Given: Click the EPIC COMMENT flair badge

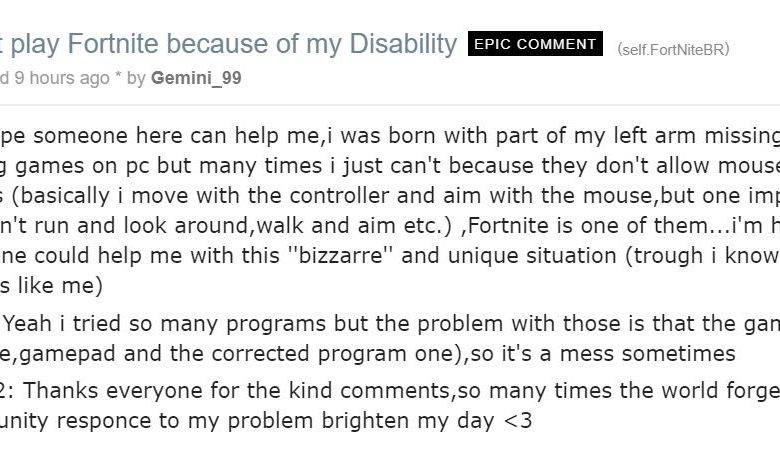Looking at the screenshot, I should point(535,44).
